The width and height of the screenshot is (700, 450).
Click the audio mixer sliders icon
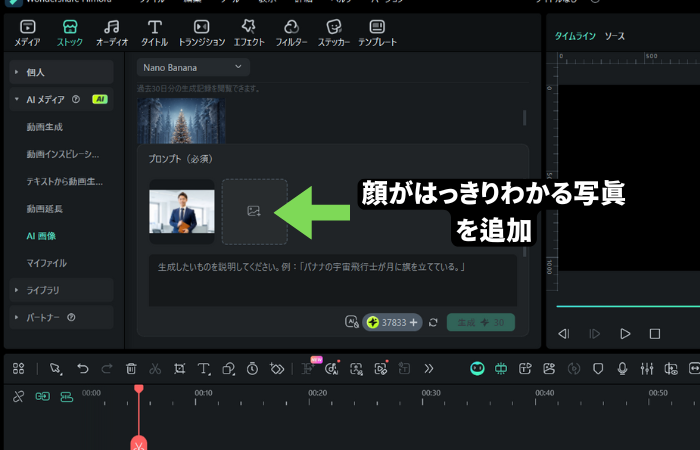click(x=646, y=368)
